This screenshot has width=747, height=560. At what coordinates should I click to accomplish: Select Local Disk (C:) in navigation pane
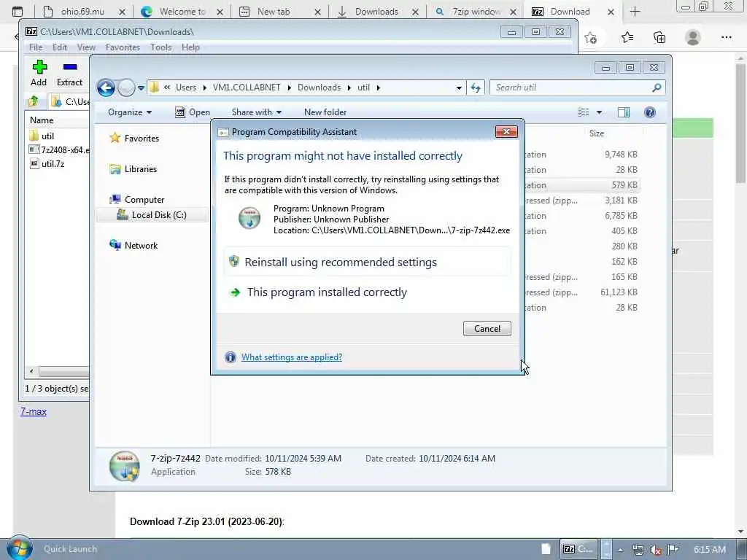click(152, 215)
